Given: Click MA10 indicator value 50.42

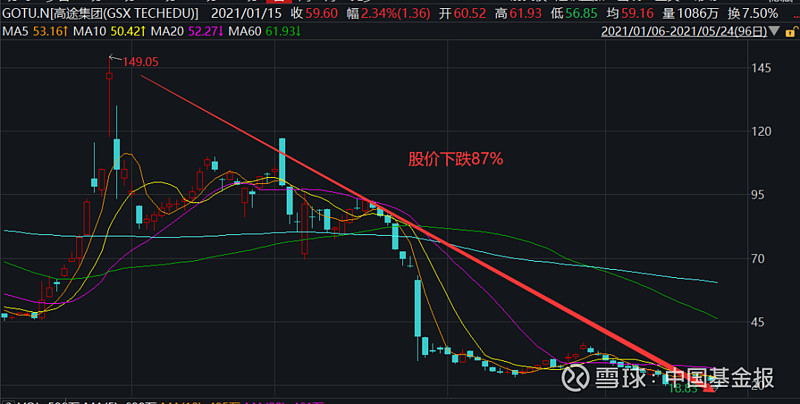Looking at the screenshot, I should pyautogui.click(x=128, y=31).
